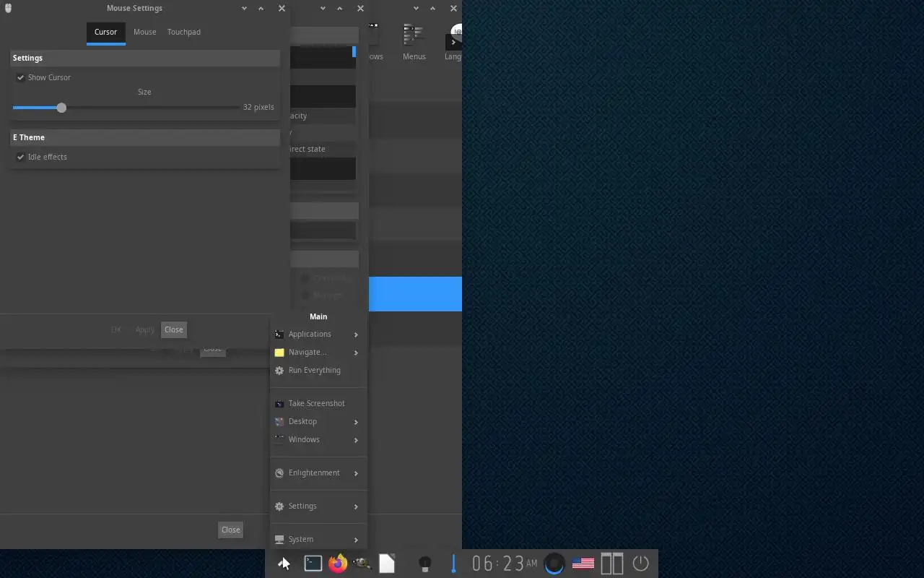Expand the Windows submenu in Main menu
Screen dimensions: 924x578
tap(318, 439)
